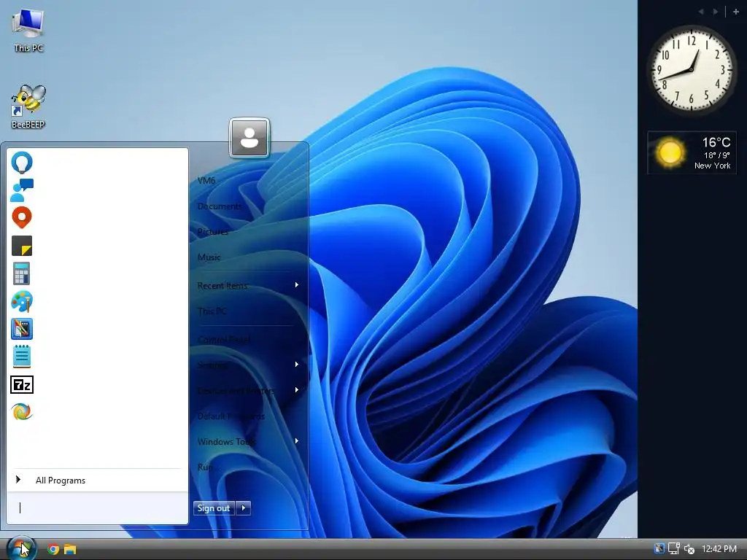The width and height of the screenshot is (747, 560).
Task: Click the muted volume tray icon
Action: (689, 549)
